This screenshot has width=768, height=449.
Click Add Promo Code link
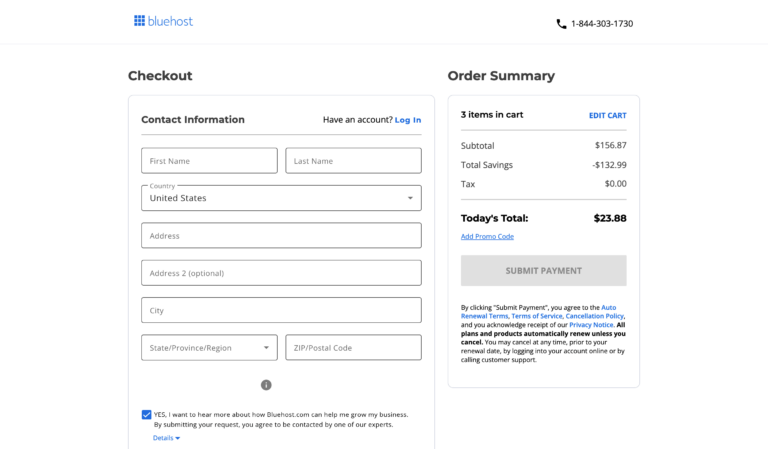487,237
